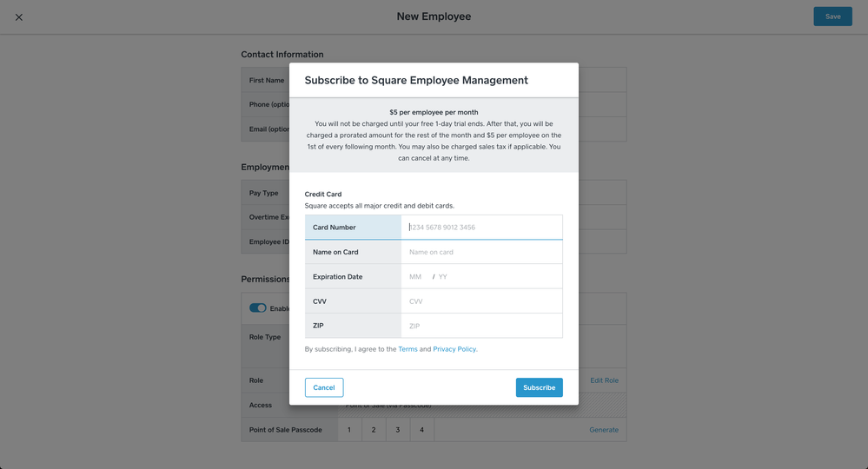This screenshot has height=469, width=868.
Task: Select passcode digit box showing 3
Action: tap(398, 430)
